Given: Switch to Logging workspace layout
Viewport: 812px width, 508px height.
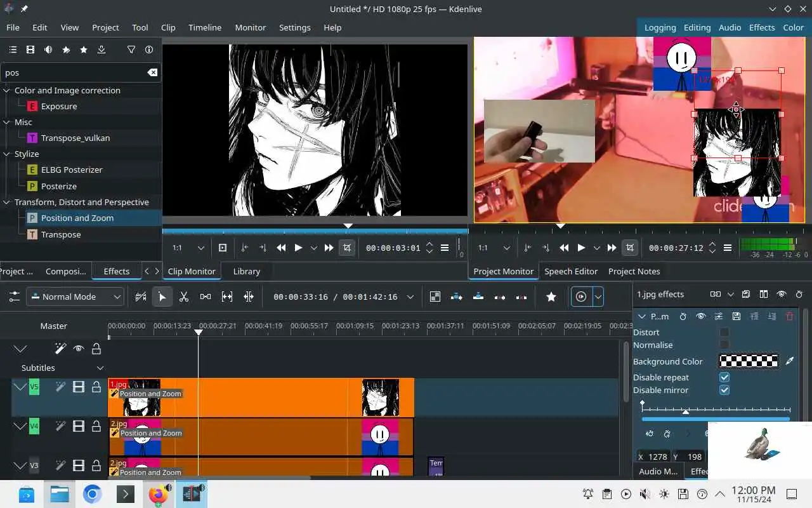Looking at the screenshot, I should click(x=660, y=27).
